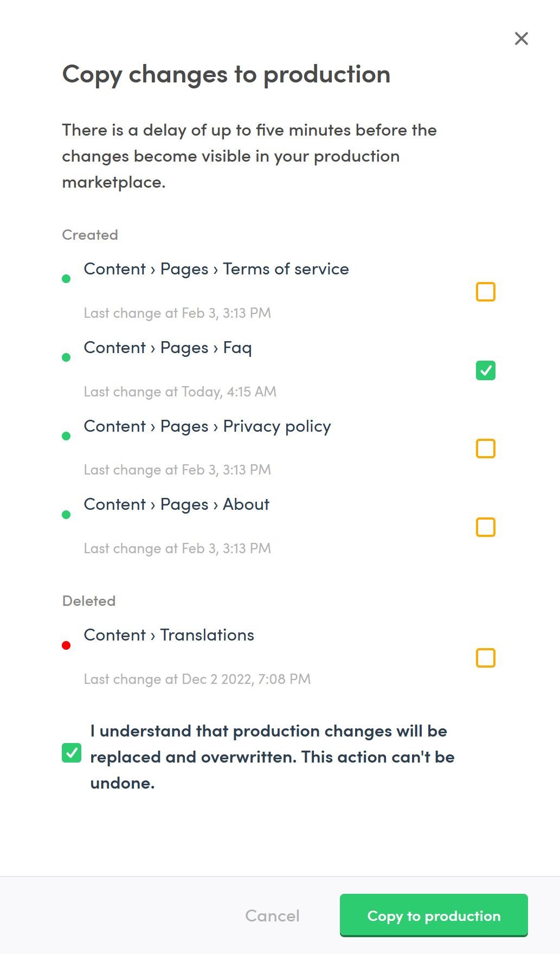Screen dimensions: 560x954
Task: Click the overwrite acknowledgement label text
Action: pyautogui.click(x=271, y=757)
